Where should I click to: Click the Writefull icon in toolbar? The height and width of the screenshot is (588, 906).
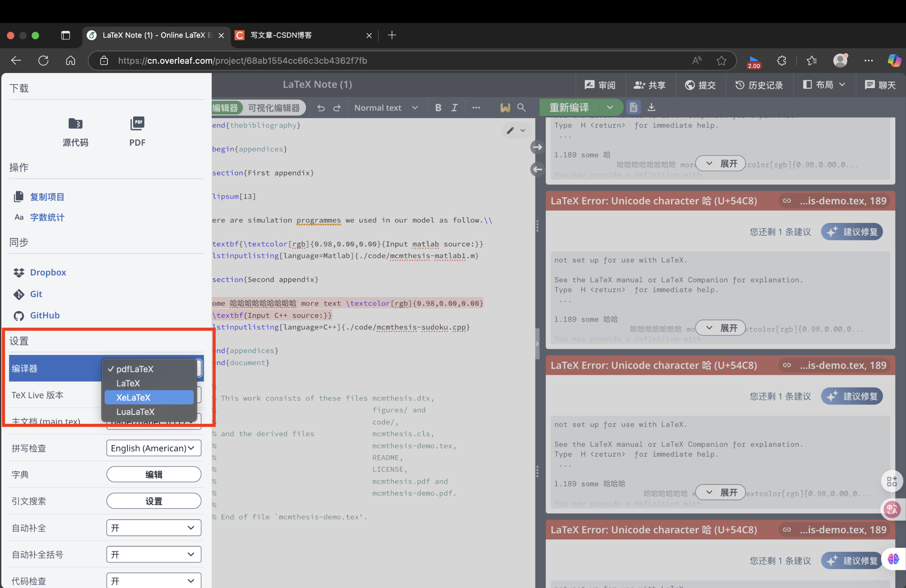505,108
